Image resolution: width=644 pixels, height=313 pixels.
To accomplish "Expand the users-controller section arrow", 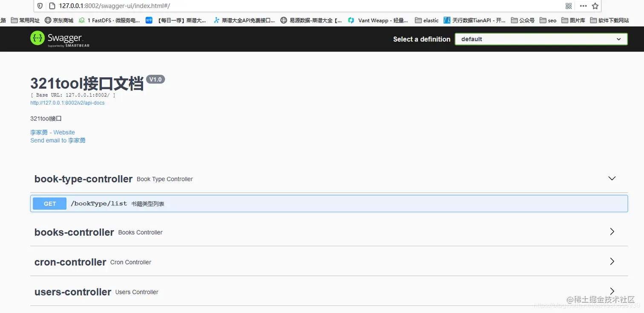I will point(612,291).
